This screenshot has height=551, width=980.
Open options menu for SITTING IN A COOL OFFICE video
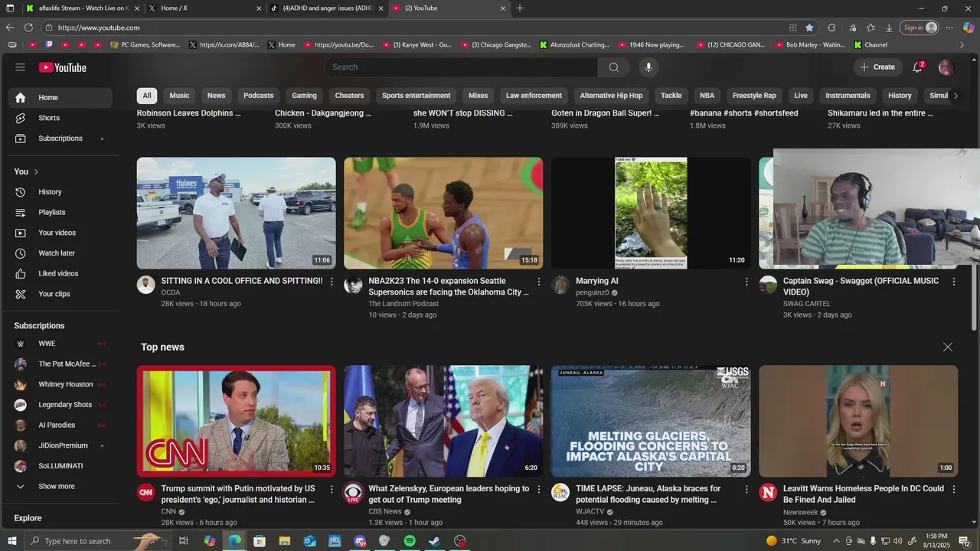pos(332,282)
